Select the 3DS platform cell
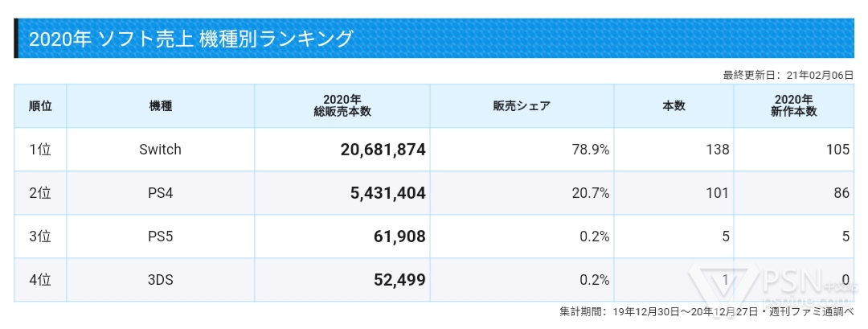 click(x=161, y=280)
